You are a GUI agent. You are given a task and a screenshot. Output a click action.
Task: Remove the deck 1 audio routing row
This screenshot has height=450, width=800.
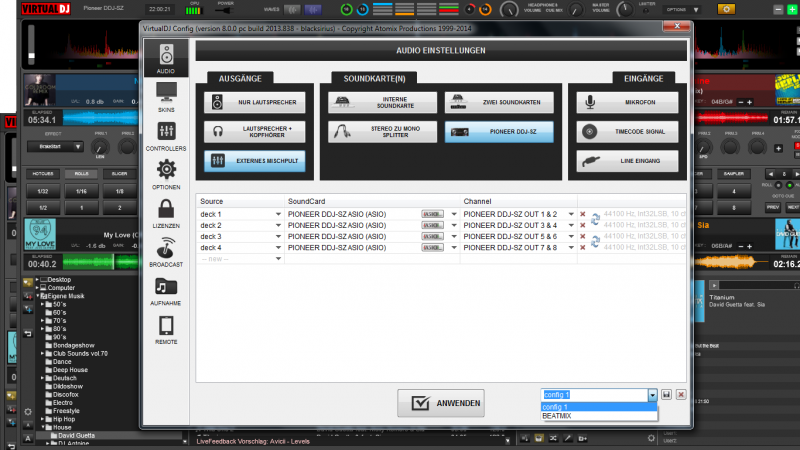[x=583, y=214]
